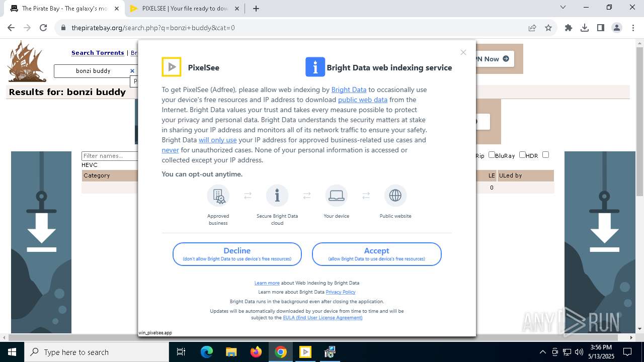Open Task View on the taskbar
Screen dimensions: 644x362
point(181,352)
